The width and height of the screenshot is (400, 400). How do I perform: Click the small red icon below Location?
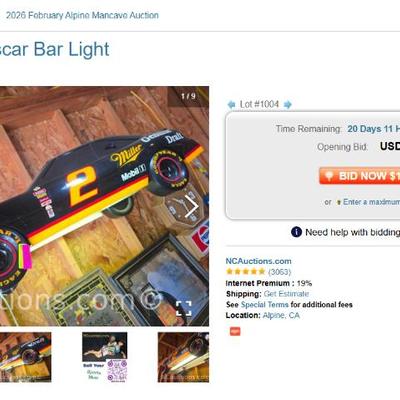(x=235, y=331)
